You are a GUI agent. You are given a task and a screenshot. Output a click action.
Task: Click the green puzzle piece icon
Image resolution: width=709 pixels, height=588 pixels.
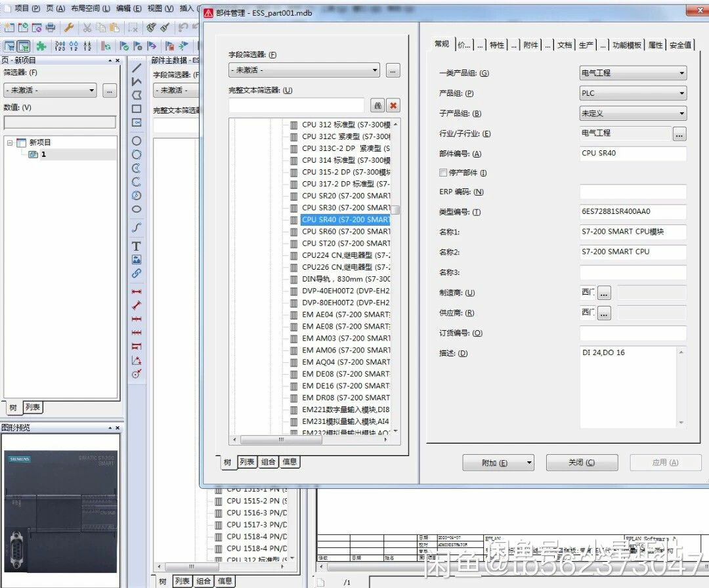coord(41,46)
